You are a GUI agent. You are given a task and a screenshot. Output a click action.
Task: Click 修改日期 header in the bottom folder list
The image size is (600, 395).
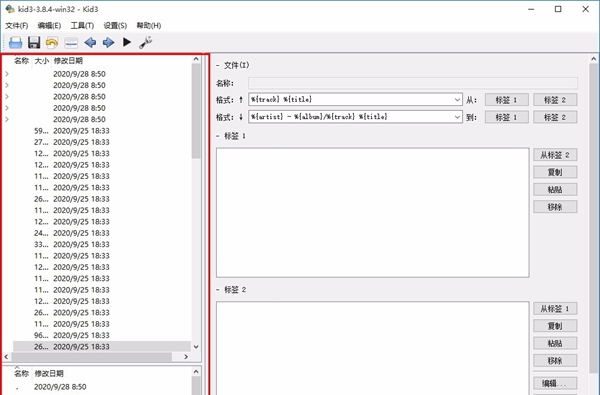(49, 373)
